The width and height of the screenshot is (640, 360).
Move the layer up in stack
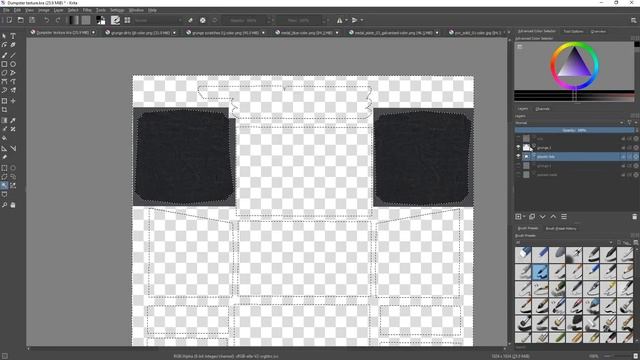(553, 217)
